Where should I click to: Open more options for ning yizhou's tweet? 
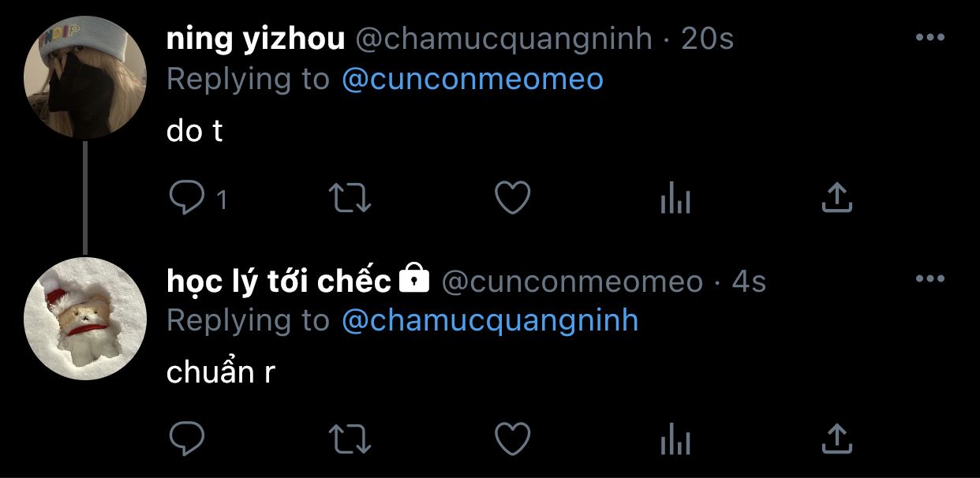[930, 37]
